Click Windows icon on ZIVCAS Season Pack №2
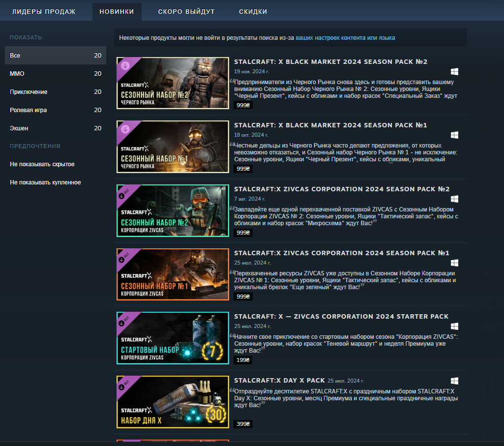 coord(454,199)
